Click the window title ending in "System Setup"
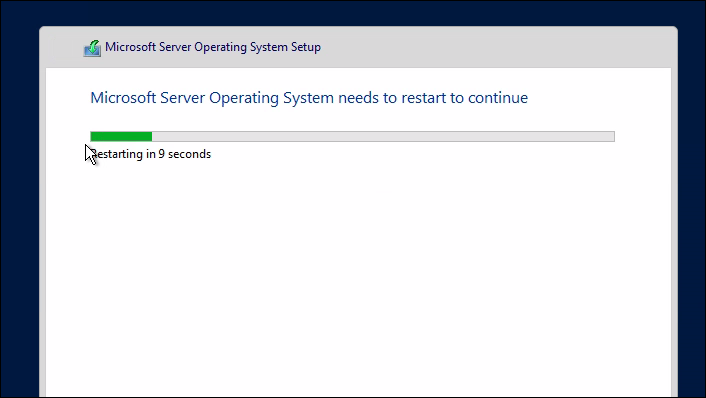 213,47
